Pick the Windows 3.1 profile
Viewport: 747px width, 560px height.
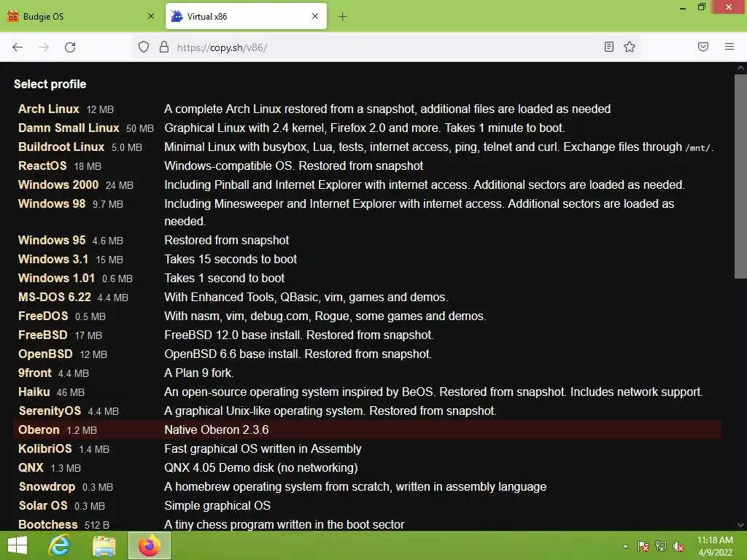tap(53, 260)
